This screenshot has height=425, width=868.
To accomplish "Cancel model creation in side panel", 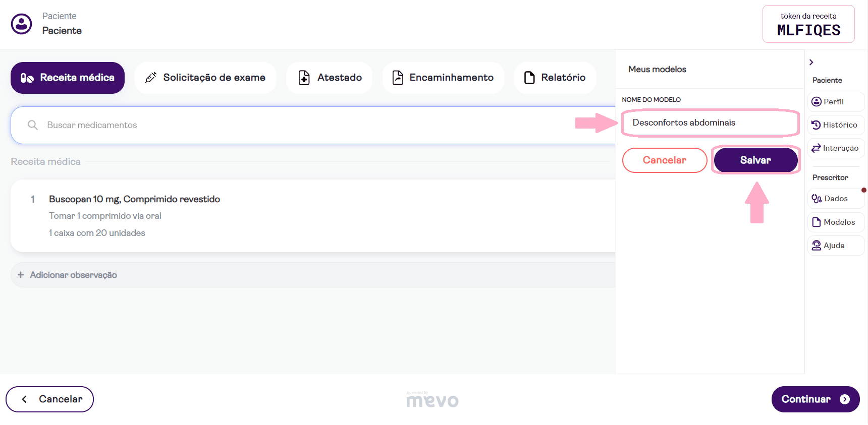I will 664,160.
